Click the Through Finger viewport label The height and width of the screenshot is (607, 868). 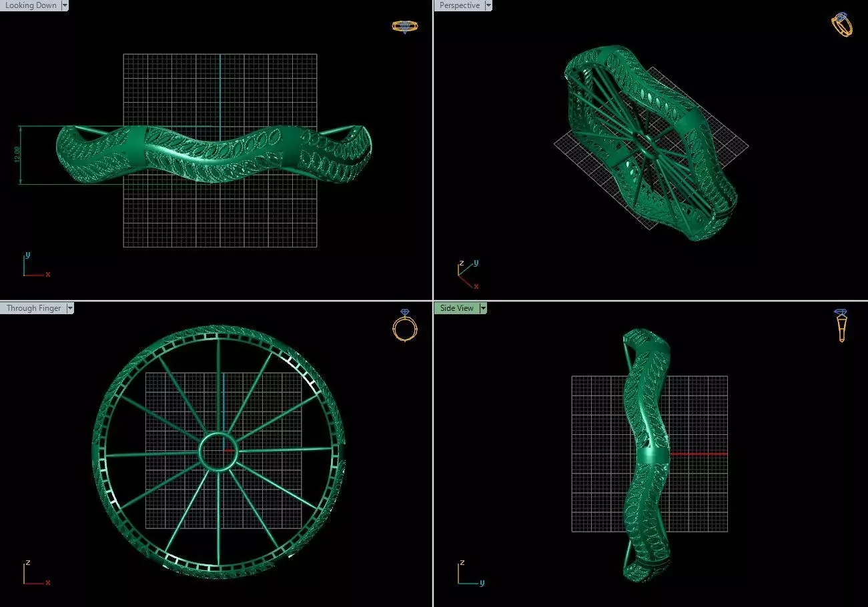coord(33,308)
